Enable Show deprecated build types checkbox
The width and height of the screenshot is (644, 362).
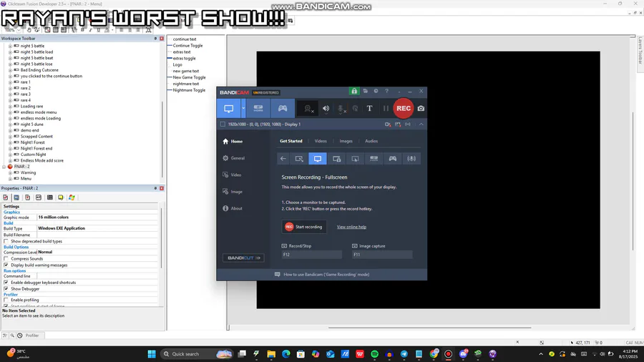pyautogui.click(x=6, y=241)
